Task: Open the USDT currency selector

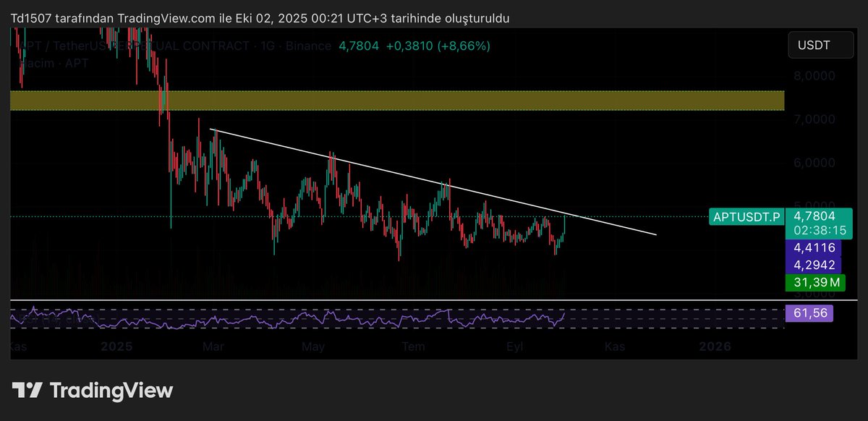Action: 822,46
